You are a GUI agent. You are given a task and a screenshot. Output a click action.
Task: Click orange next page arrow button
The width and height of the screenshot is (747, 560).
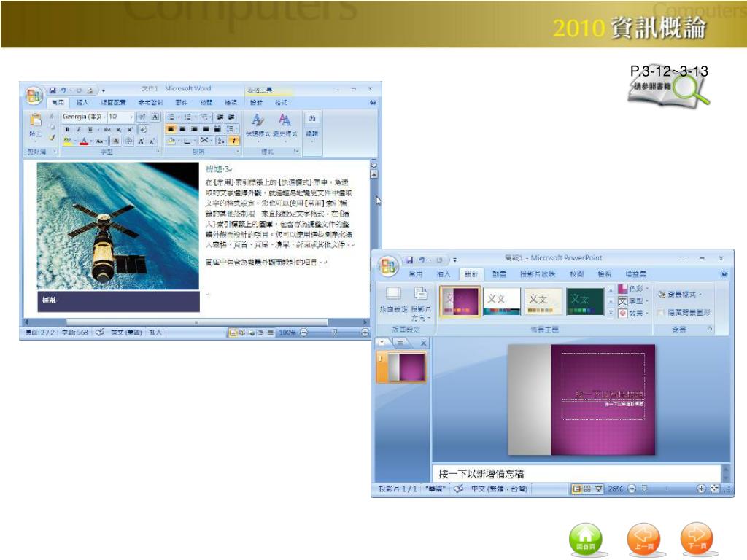click(x=697, y=539)
